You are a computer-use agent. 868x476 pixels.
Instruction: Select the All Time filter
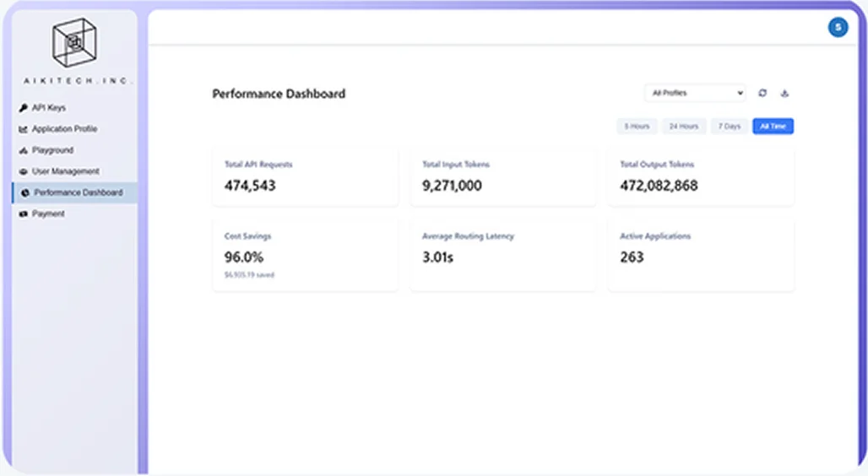point(773,127)
